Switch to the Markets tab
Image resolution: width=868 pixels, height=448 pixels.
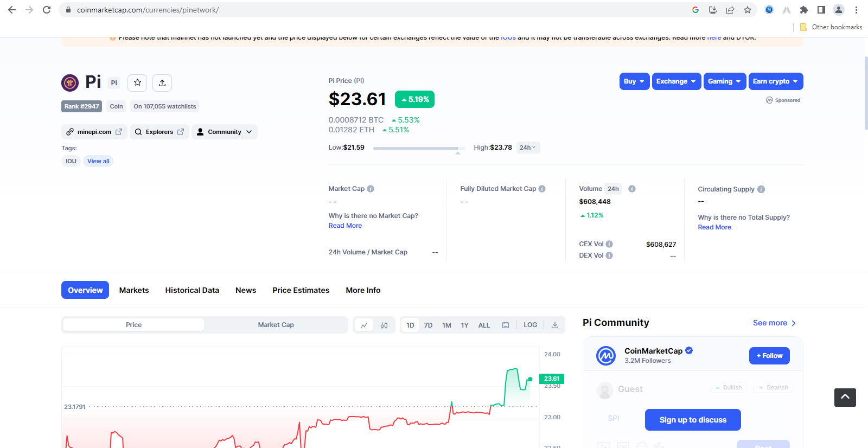[x=134, y=290]
